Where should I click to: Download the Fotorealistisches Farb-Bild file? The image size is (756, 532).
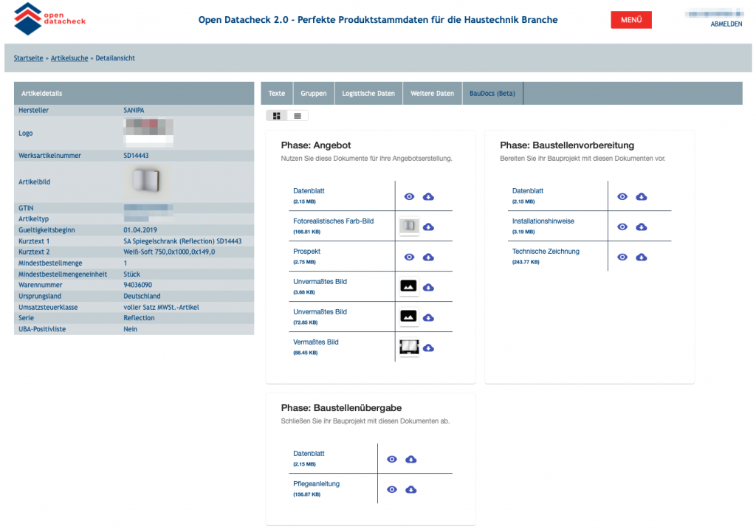click(428, 227)
